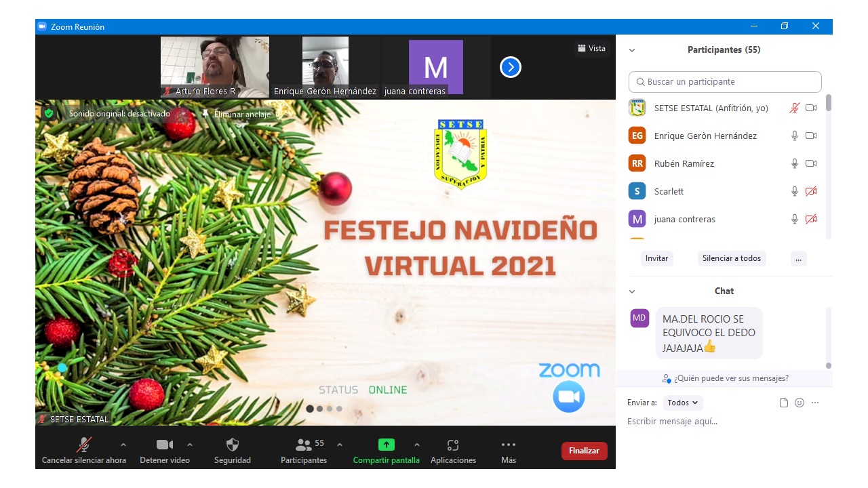Click the green Share Screen icon
This screenshot has height=488, width=868.
pyautogui.click(x=386, y=445)
